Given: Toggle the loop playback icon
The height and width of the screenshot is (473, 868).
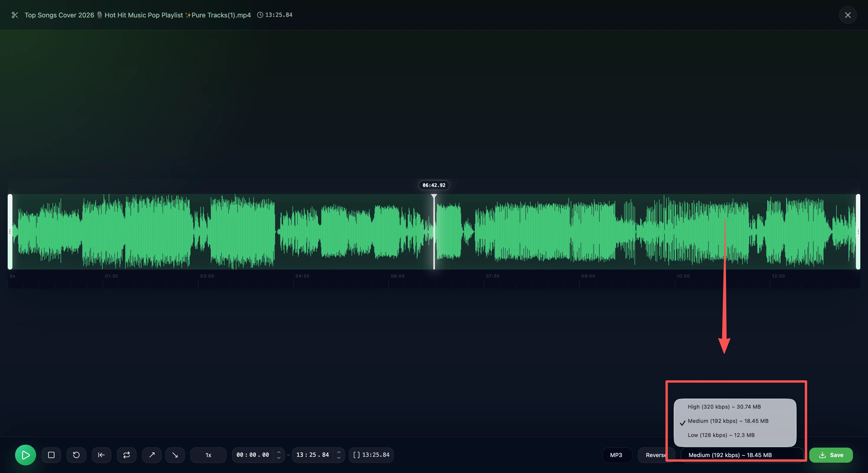Looking at the screenshot, I should [x=127, y=455].
